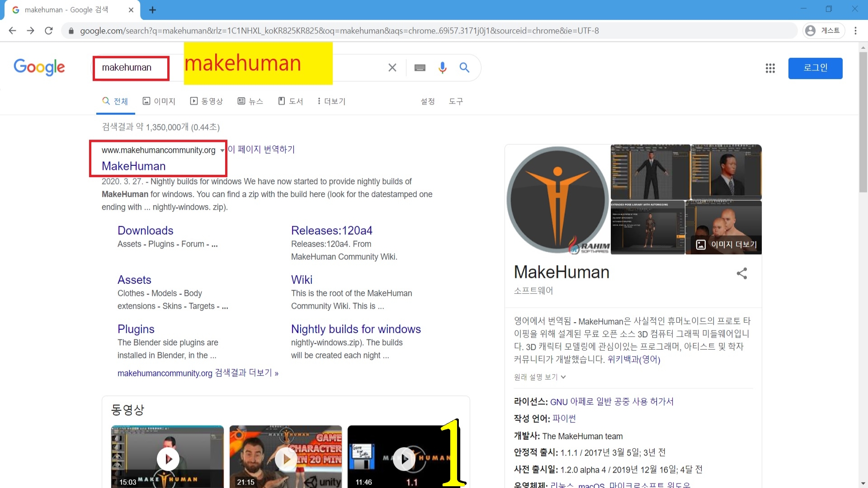Screen dimensions: 868x488
Task: Open 위키백과(영어) Wikipedia link
Action: [x=634, y=360]
